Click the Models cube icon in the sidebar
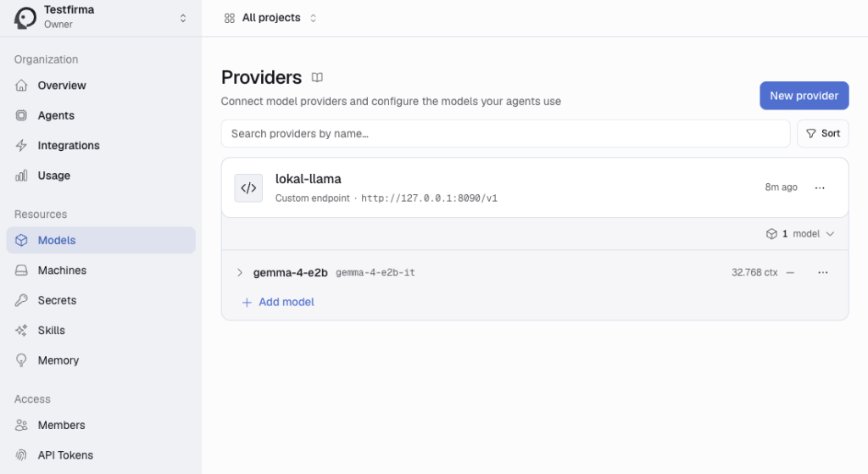Viewport: 868px width, 474px height. [x=21, y=240]
